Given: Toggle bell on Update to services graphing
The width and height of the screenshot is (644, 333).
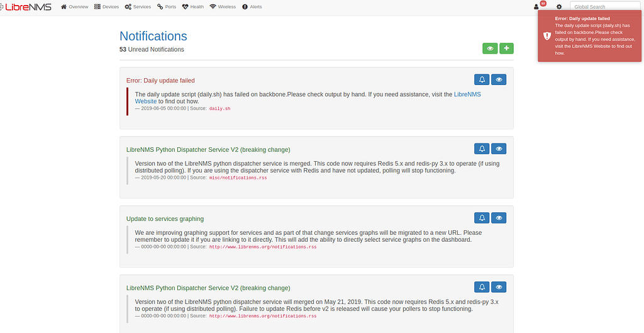Looking at the screenshot, I should (482, 218).
